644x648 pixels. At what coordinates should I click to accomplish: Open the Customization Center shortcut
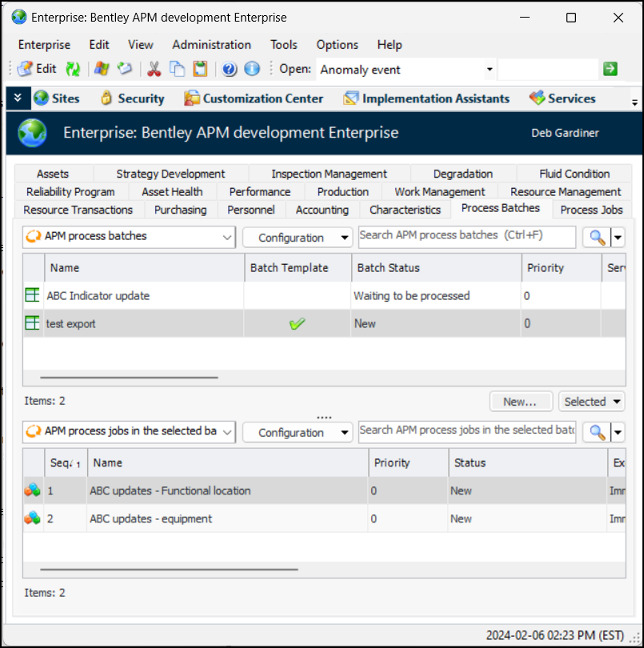coord(254,98)
